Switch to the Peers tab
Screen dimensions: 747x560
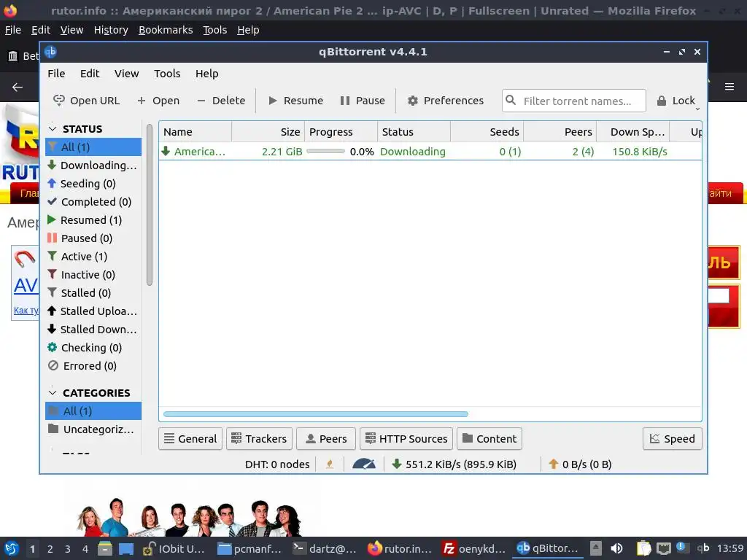[326, 438]
